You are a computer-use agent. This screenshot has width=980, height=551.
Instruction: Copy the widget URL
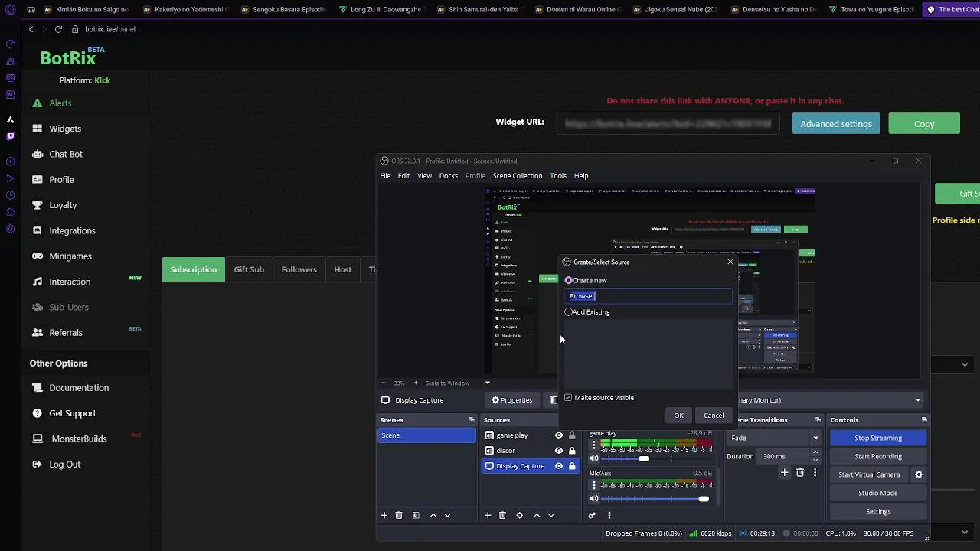click(924, 124)
